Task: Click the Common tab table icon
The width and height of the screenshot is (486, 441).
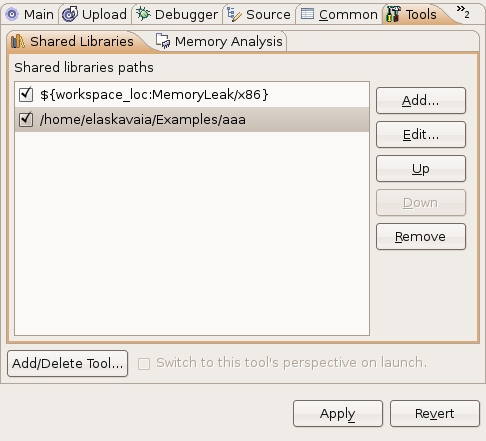Action: (x=307, y=14)
